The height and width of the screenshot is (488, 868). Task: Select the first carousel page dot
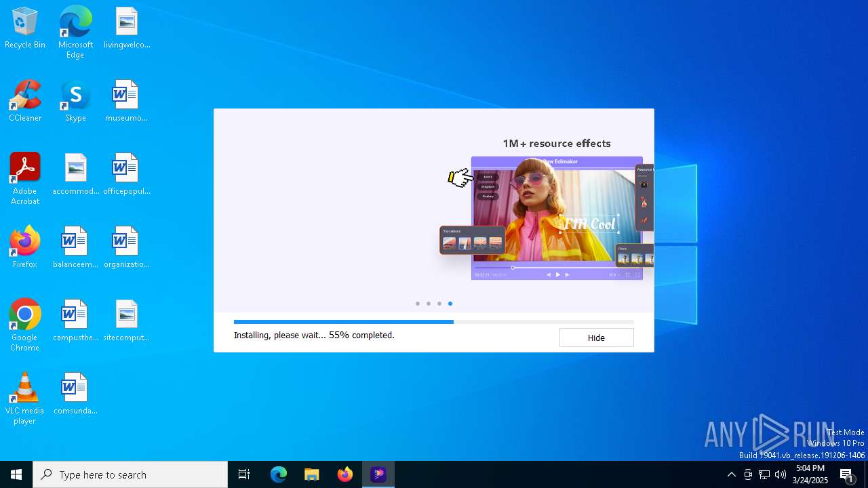click(x=418, y=304)
